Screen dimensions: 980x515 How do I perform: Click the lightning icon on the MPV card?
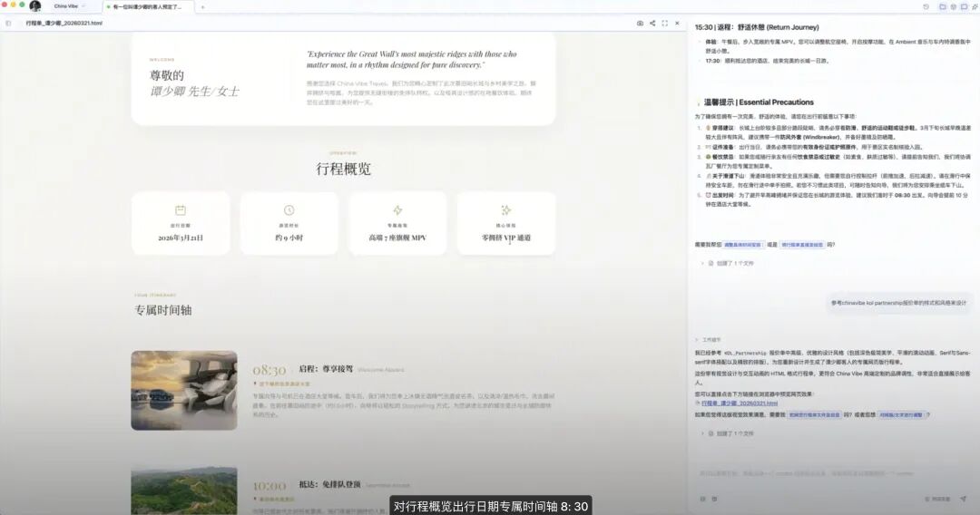397,210
